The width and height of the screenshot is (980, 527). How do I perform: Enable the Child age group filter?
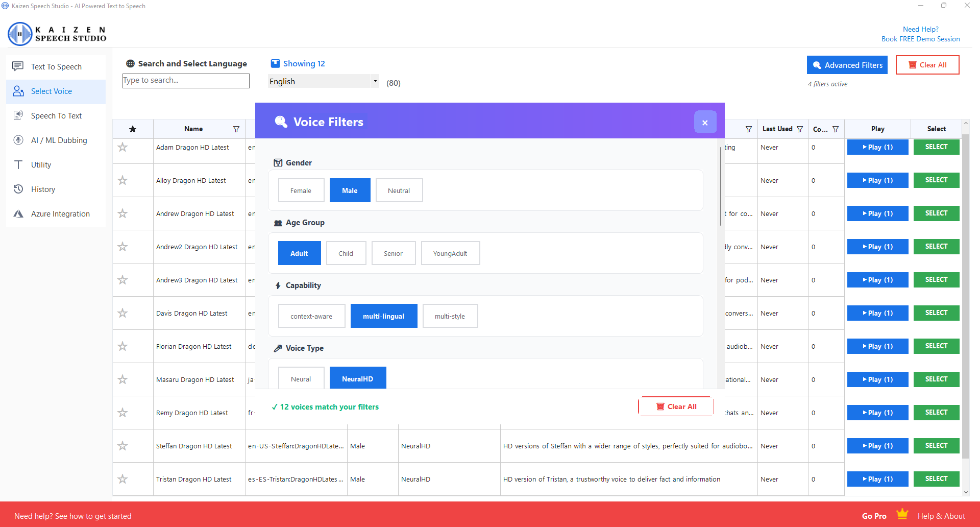tap(346, 253)
